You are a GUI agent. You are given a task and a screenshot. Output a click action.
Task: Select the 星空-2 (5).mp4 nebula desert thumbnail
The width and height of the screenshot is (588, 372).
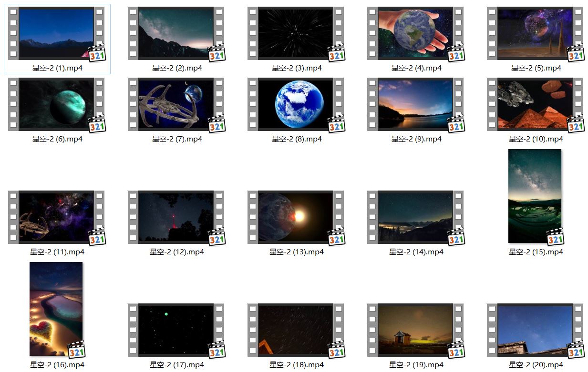(x=535, y=33)
